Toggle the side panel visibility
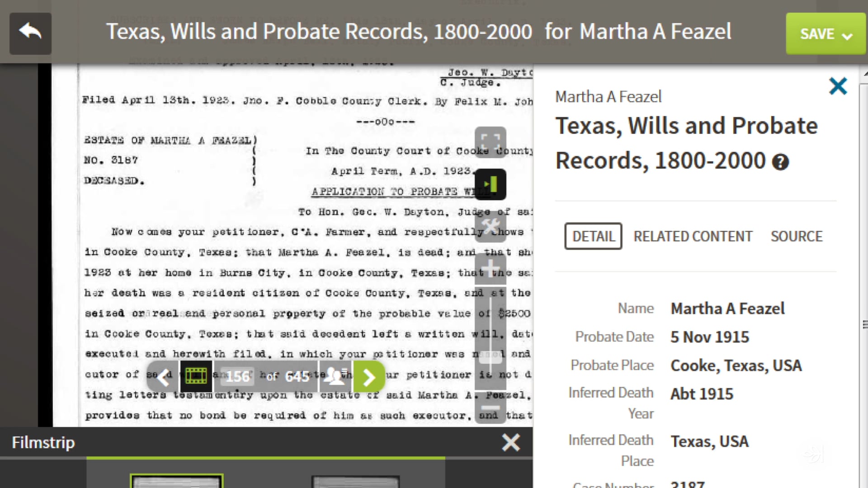The height and width of the screenshot is (488, 868). 491,184
